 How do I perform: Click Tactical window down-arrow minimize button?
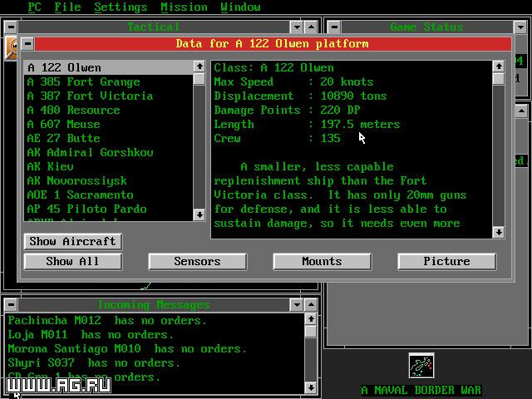[297, 27]
